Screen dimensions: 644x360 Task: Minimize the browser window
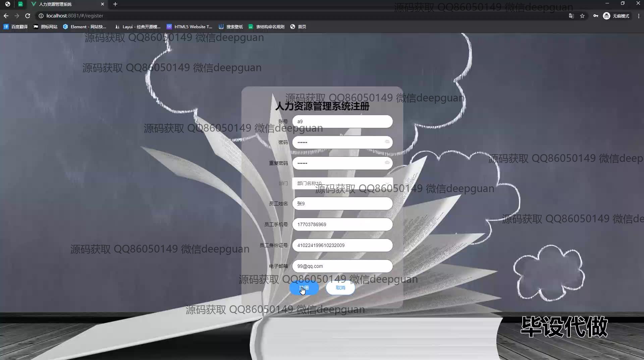click(607, 3)
